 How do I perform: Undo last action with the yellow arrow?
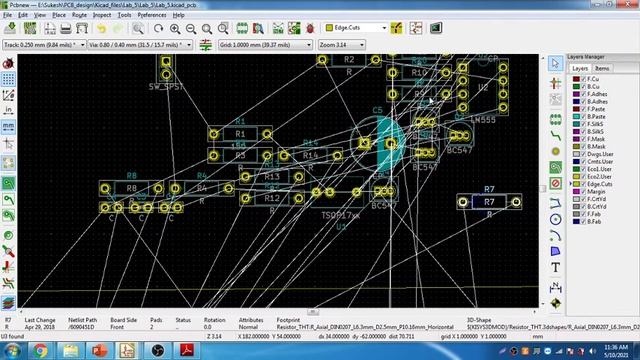(101, 28)
